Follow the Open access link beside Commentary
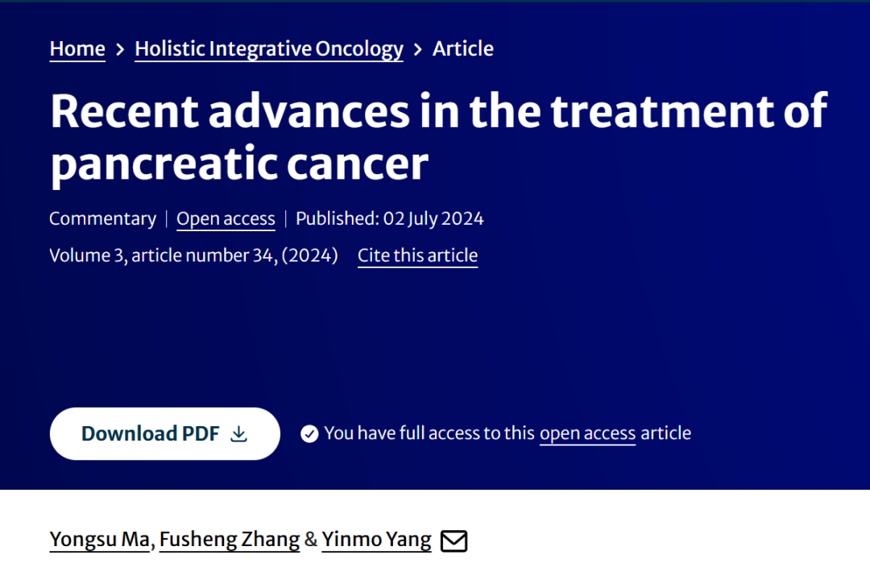This screenshot has width=870, height=588. tap(226, 219)
